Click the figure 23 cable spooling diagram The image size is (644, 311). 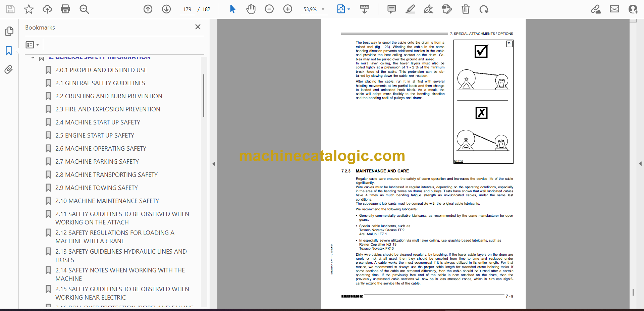(483, 102)
